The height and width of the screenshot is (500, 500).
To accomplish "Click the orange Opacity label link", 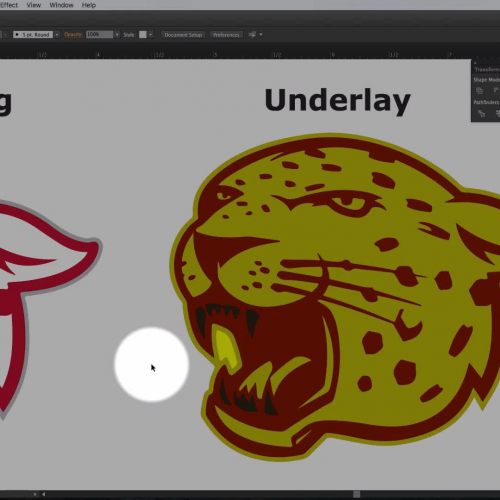I will 73,34.
